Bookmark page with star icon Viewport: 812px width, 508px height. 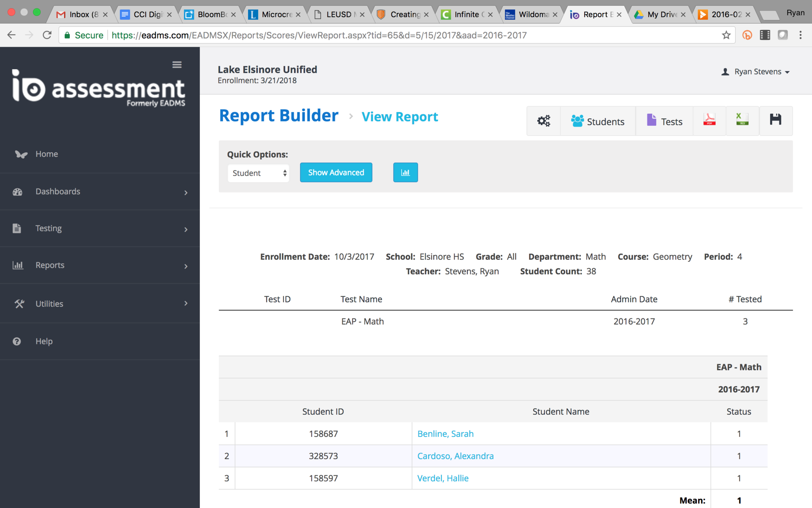[x=726, y=35]
